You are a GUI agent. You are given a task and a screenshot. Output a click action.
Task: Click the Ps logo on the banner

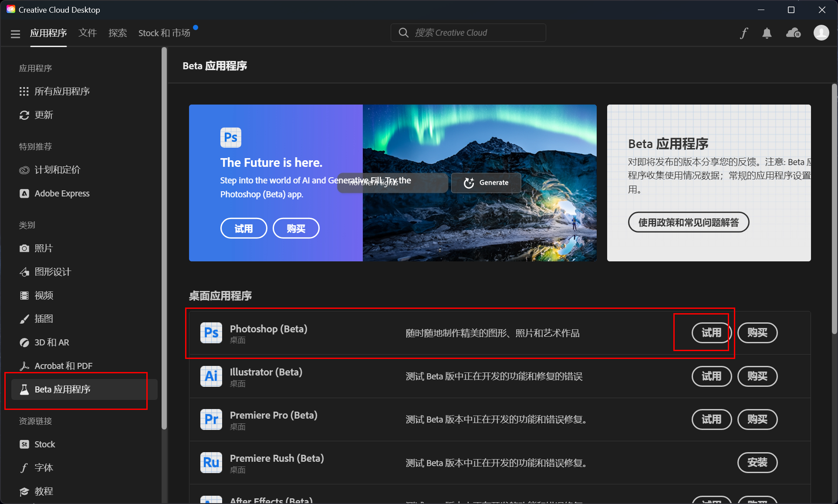point(231,138)
